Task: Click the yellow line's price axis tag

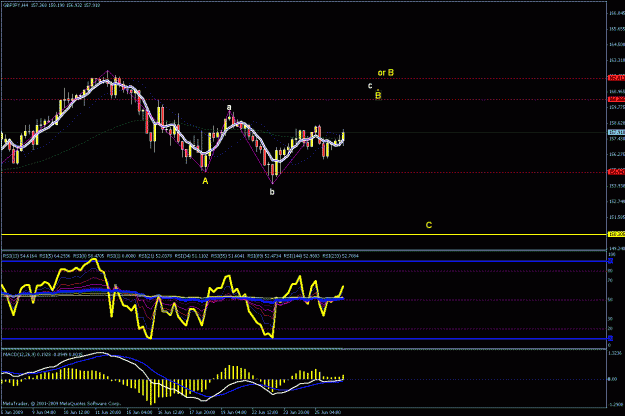Action: 616,234
